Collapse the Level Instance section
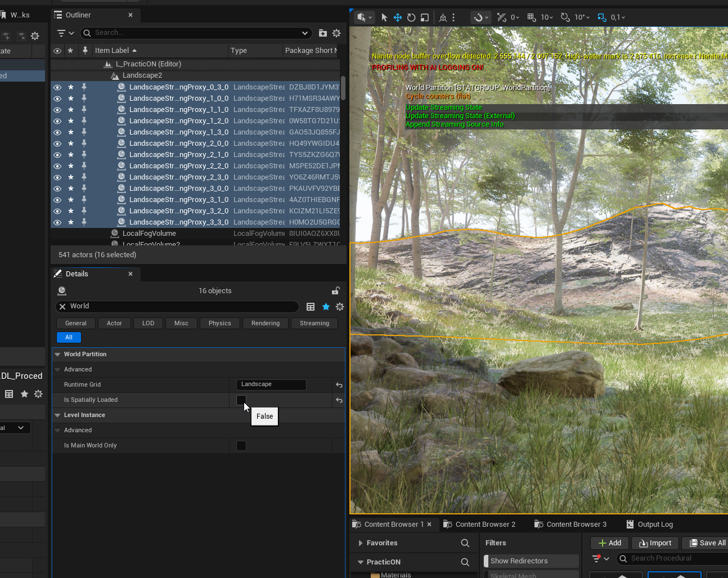The height and width of the screenshot is (578, 728). (57, 415)
